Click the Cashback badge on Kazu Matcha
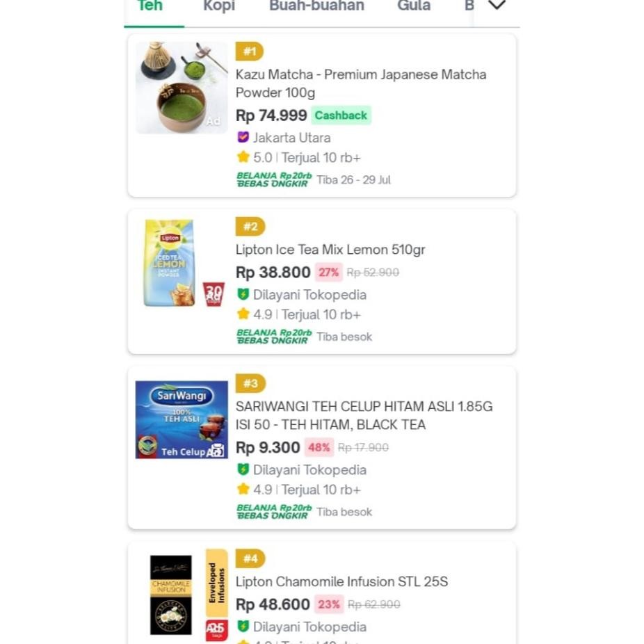The image size is (644, 644). [341, 115]
